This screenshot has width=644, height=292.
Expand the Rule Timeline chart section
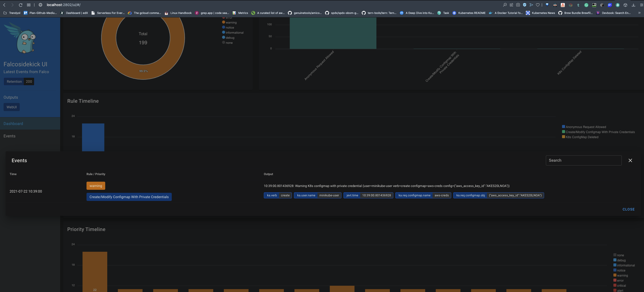click(82, 101)
